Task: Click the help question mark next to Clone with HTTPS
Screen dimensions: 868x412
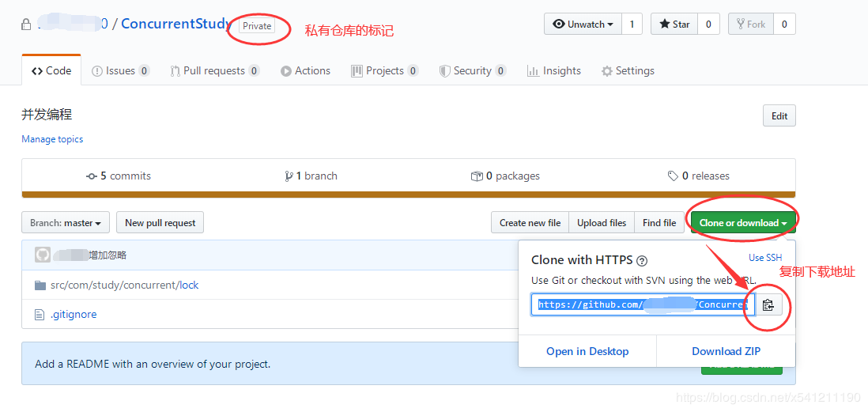Action: pos(642,261)
